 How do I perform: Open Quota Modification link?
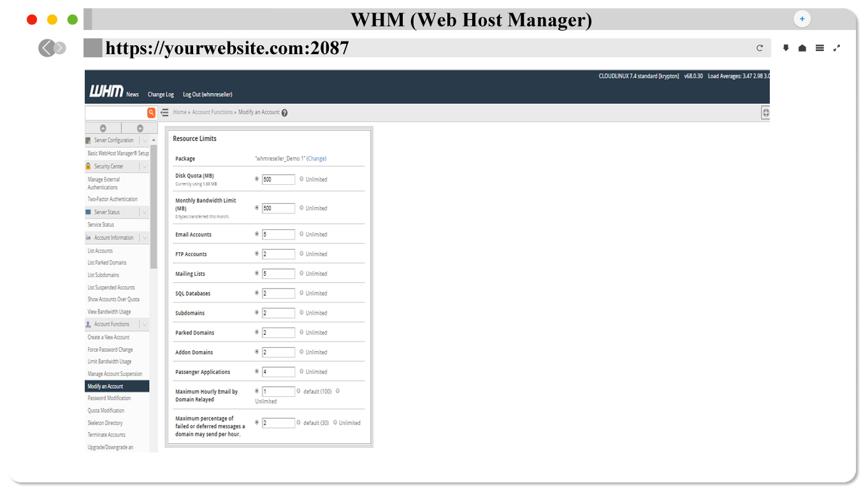point(106,410)
